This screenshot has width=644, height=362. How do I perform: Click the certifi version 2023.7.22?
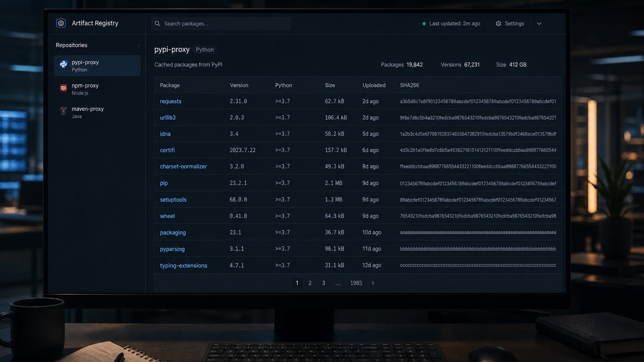pyautogui.click(x=243, y=150)
